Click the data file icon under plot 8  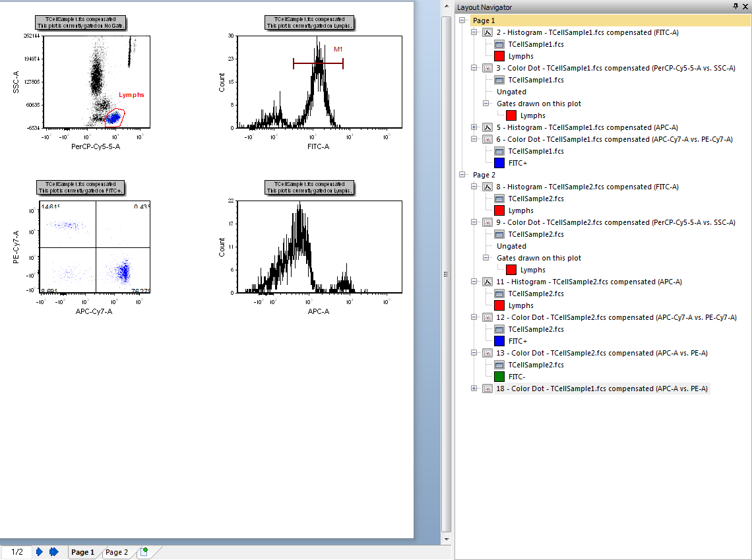[499, 199]
